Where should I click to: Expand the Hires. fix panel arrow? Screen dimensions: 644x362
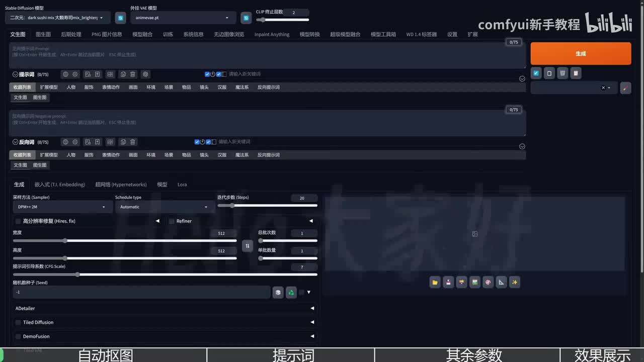click(x=157, y=221)
